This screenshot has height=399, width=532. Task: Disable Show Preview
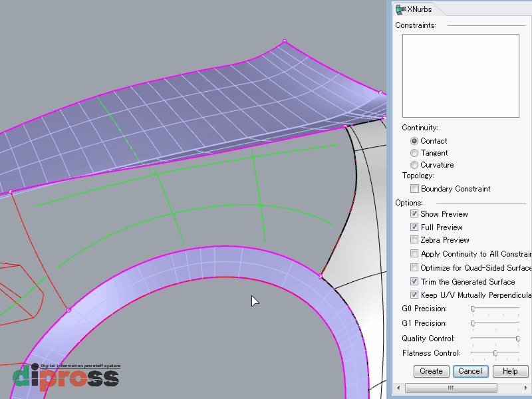point(414,213)
